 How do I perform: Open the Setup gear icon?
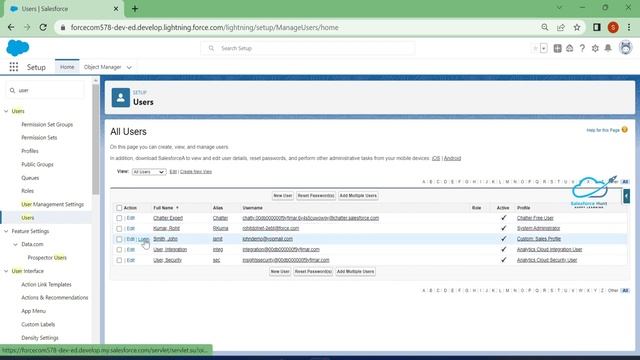[x=595, y=48]
